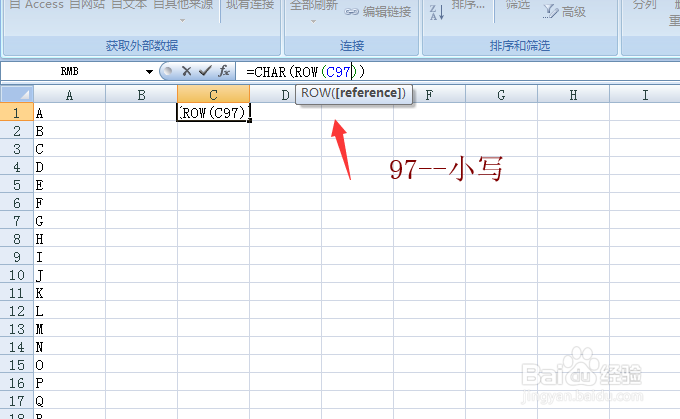Click cell A14 containing N
This screenshot has height=419, width=680.
point(69,347)
